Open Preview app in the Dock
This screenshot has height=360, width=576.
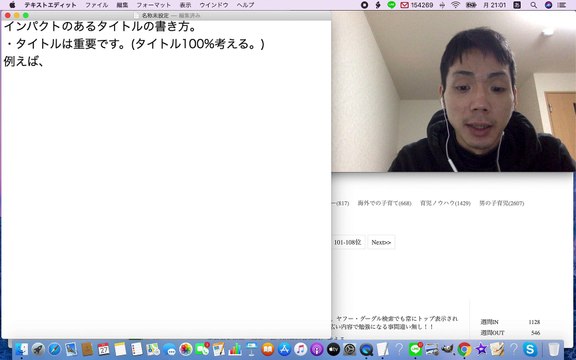pos(71,349)
